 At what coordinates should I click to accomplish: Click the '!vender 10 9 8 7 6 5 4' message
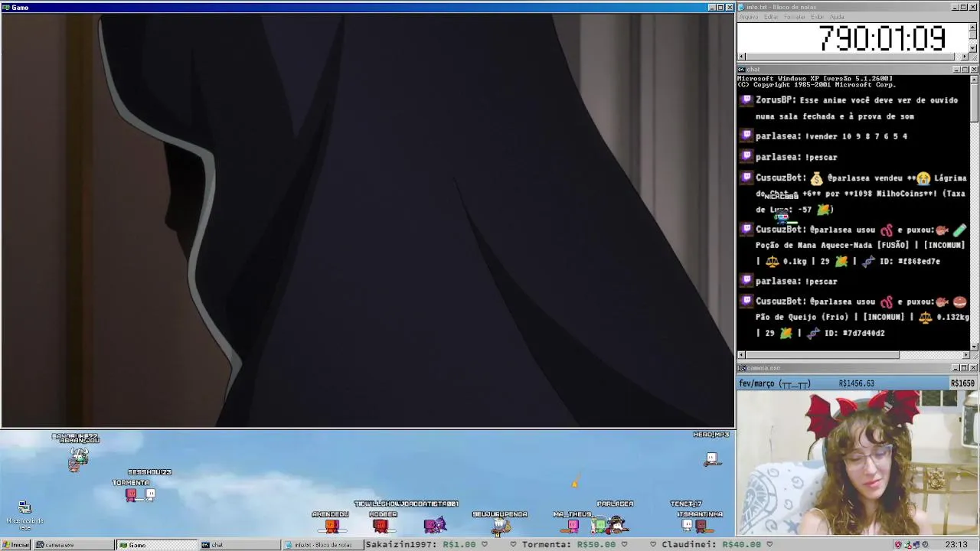[855, 136]
